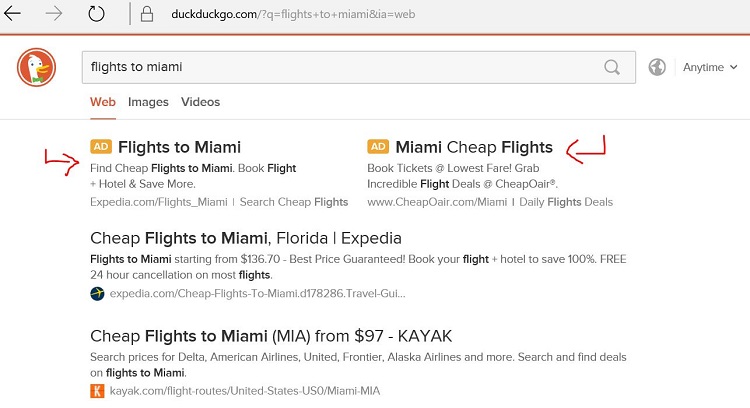Click the DuckDuckGo duck logo

[x=37, y=68]
